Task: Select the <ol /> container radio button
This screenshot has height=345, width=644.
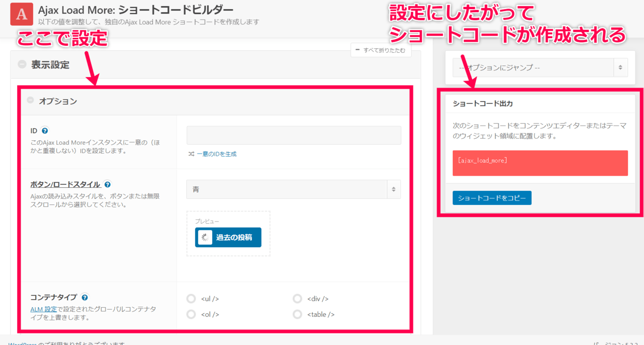Action: [191, 314]
